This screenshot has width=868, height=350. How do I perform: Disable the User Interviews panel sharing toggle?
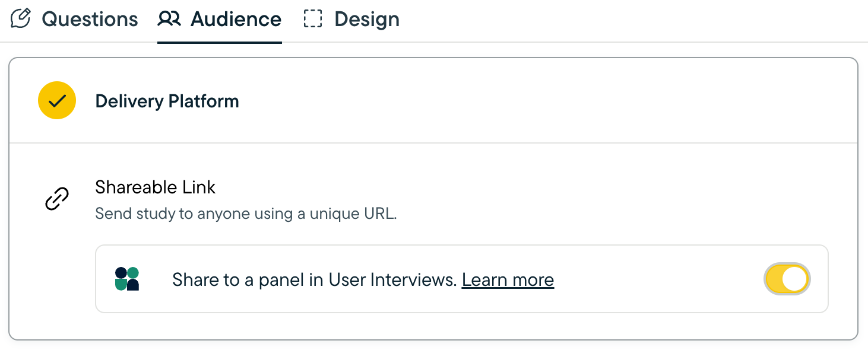tap(787, 279)
